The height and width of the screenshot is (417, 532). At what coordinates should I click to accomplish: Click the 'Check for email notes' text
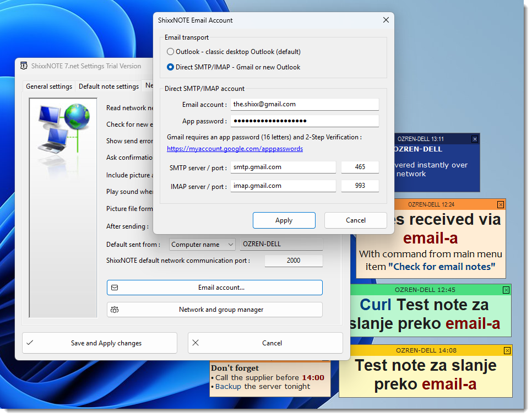(442, 267)
